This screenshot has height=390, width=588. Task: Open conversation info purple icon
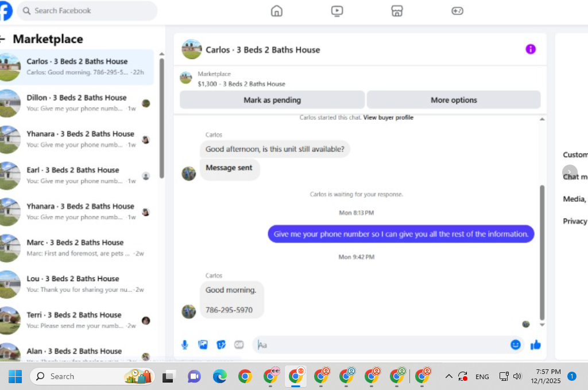click(530, 49)
